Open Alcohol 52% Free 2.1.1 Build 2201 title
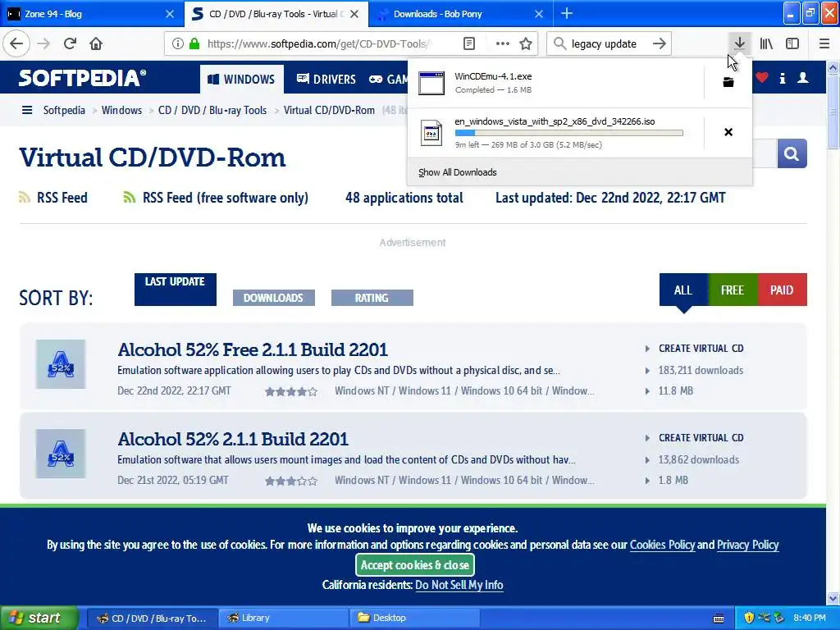Viewport: 840px width, 630px height. coord(253,349)
